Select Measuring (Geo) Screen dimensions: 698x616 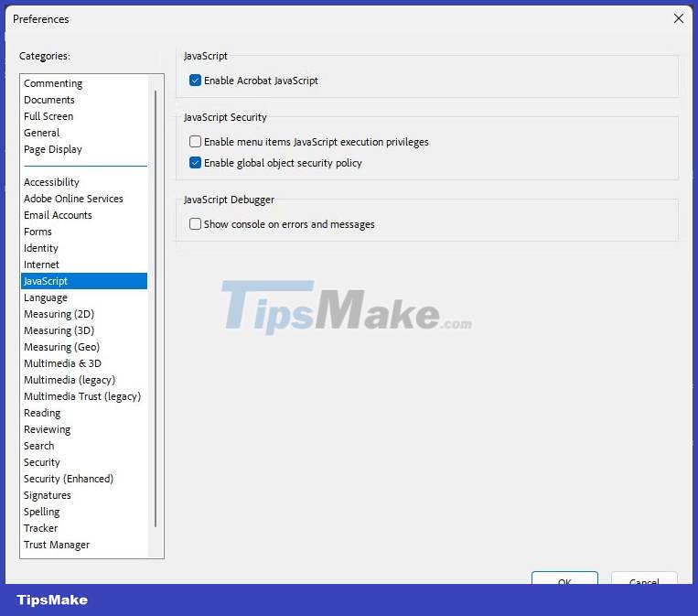point(84,347)
